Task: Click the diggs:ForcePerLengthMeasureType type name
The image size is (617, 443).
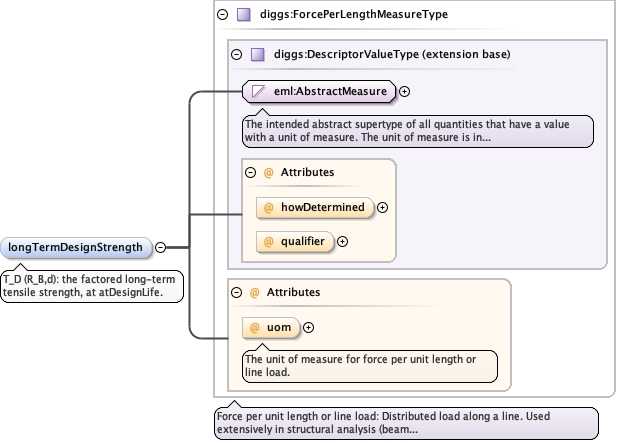Action: pyautogui.click(x=354, y=15)
